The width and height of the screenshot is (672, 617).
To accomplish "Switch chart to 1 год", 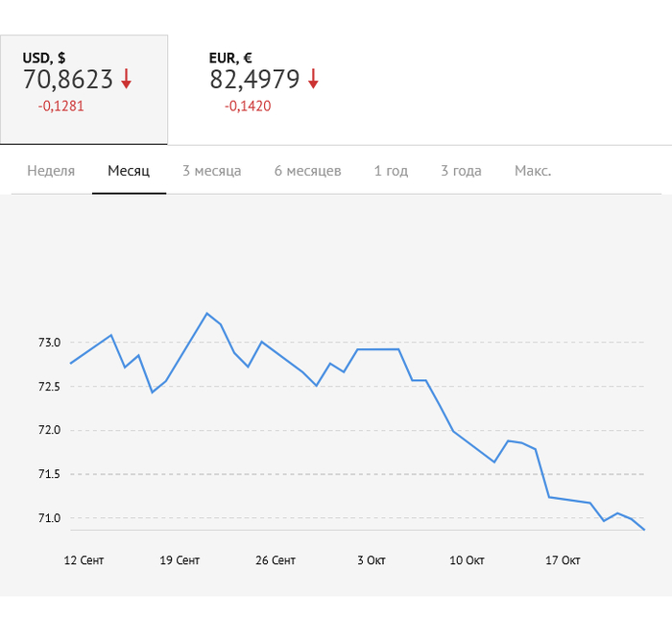I will tap(391, 171).
